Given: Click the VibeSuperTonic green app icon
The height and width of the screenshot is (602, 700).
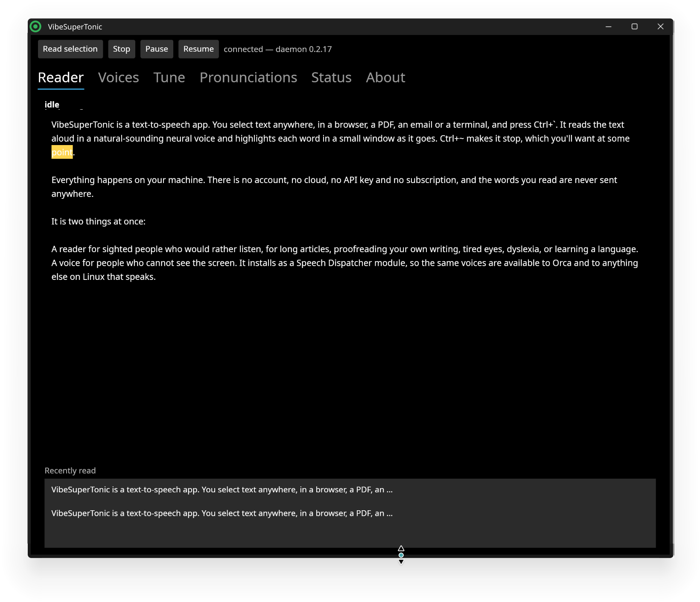Looking at the screenshot, I should (x=36, y=26).
